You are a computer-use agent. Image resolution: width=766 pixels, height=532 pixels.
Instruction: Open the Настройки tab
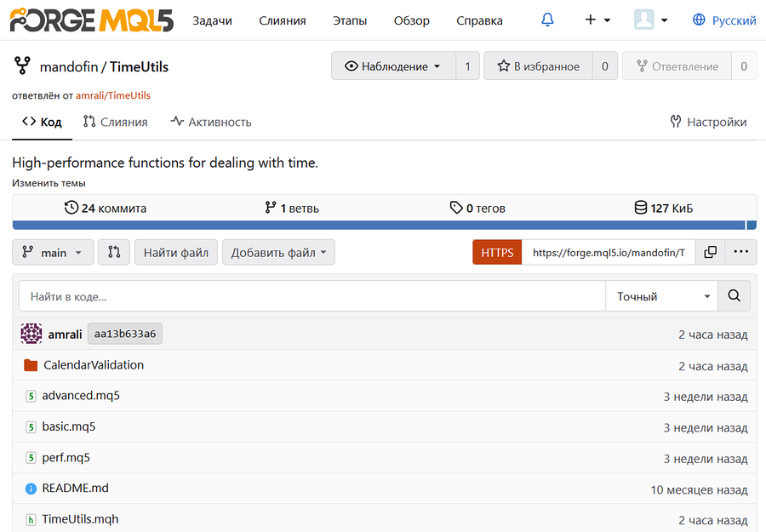point(708,122)
